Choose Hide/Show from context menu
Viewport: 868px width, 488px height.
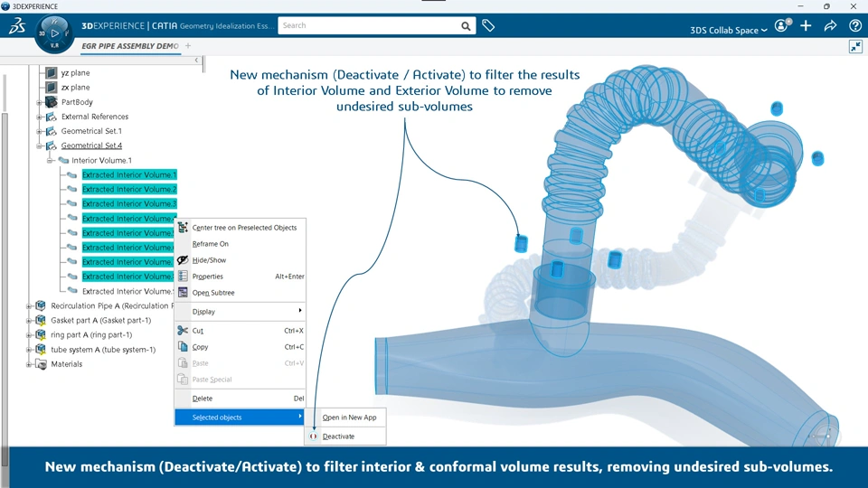click(241, 259)
